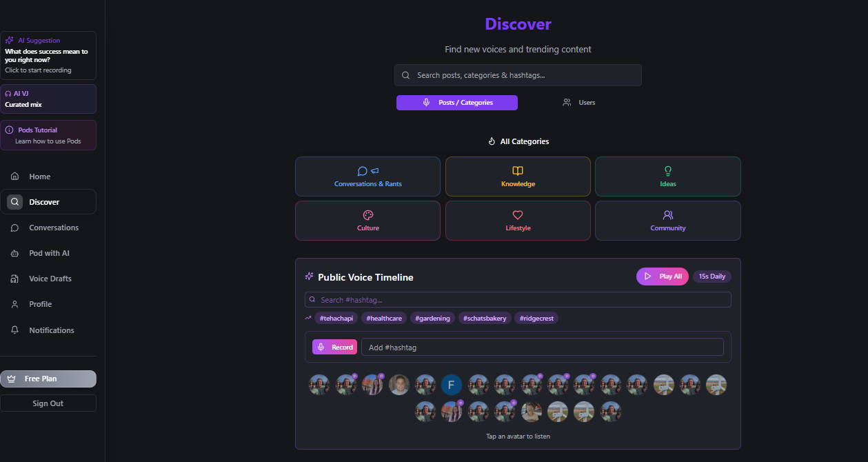Click the trending arrow icon before hashtags
Viewport: 868px width, 462px height.
(308, 318)
